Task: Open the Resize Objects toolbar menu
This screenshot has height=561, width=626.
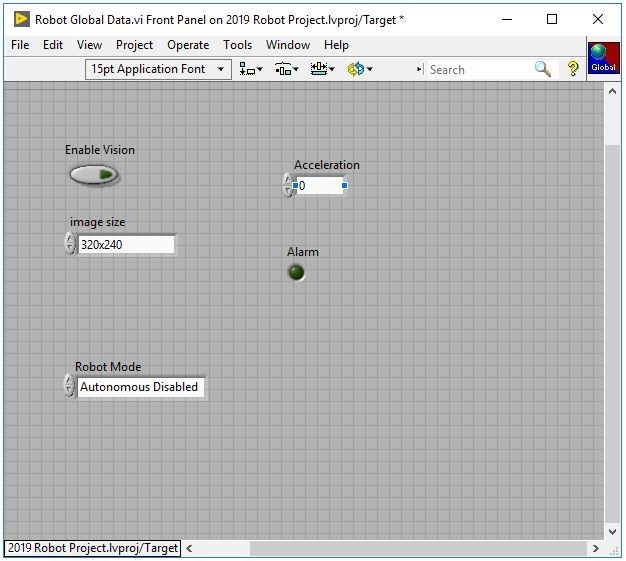Action: pyautogui.click(x=322, y=69)
